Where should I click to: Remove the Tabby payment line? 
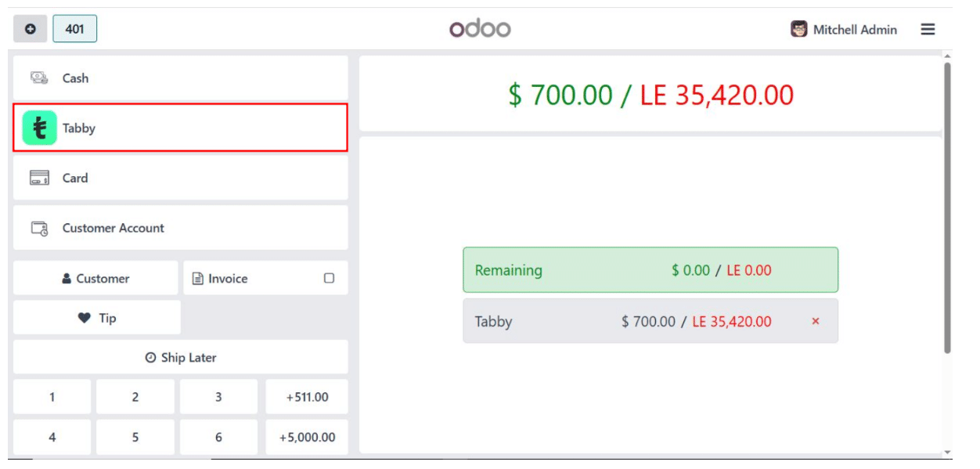click(816, 321)
